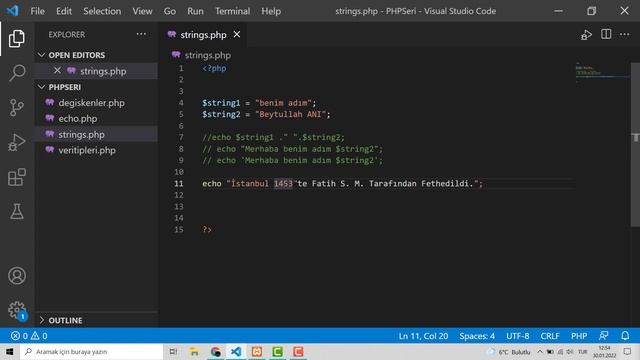Collapse the PHPSERI folder section
Image resolution: width=640 pixels, height=360 pixels.
coord(42,87)
